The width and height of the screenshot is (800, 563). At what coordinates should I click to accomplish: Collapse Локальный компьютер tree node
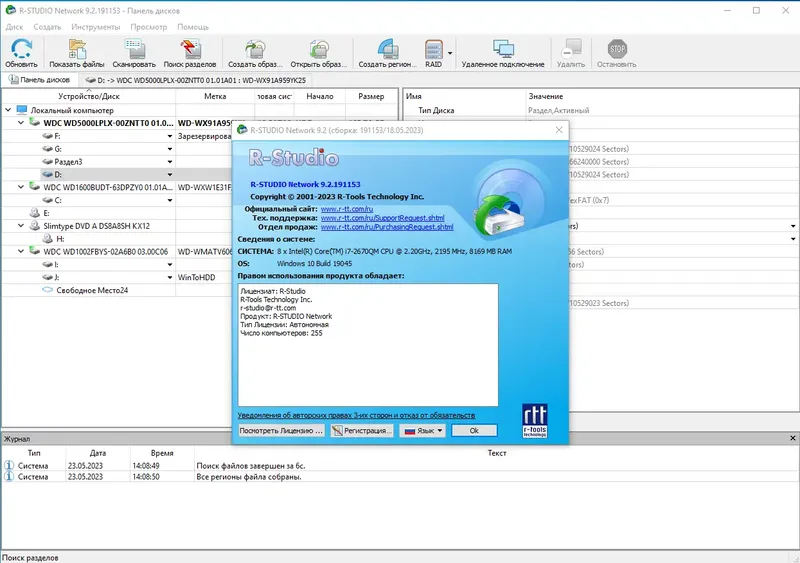[x=8, y=110]
